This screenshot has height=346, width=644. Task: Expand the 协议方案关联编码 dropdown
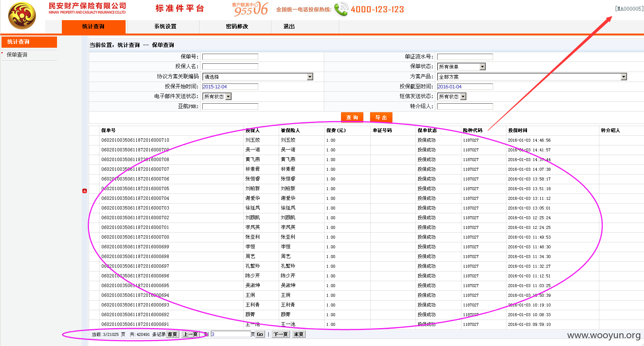coord(258,76)
